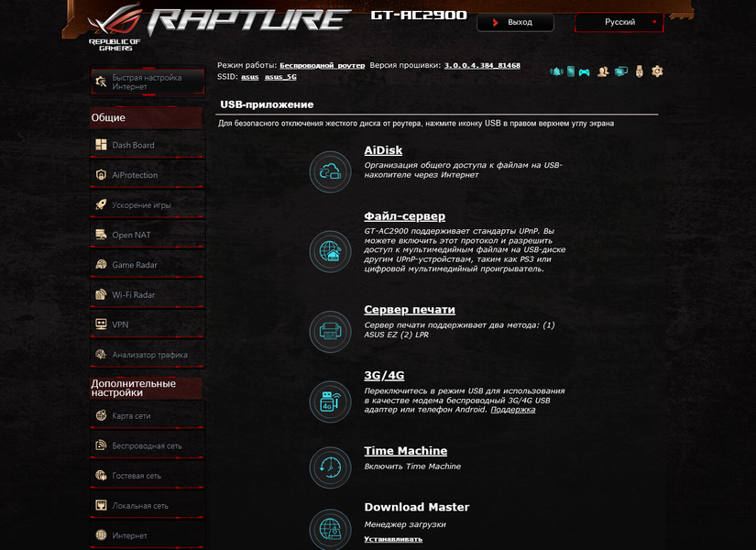The height and width of the screenshot is (550, 756).
Task: Click the round printer server icon
Action: click(x=330, y=332)
